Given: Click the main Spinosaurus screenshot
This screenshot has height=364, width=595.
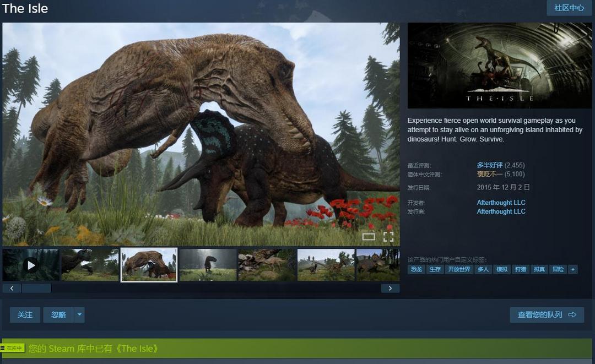Looking at the screenshot, I should coord(201,134).
